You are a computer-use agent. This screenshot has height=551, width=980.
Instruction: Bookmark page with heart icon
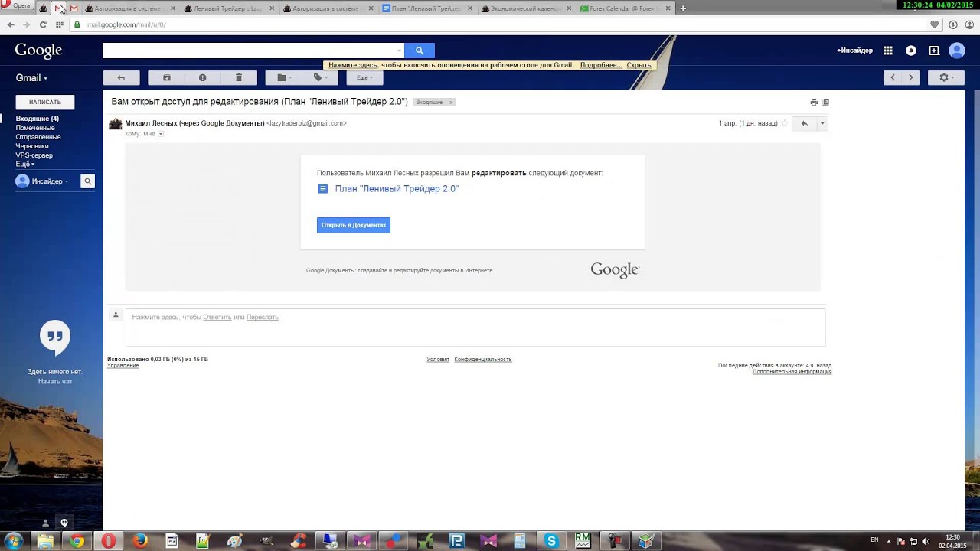tap(935, 24)
